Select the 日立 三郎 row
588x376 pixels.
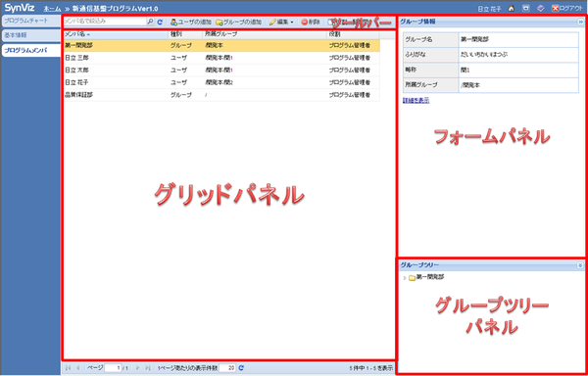(221, 58)
